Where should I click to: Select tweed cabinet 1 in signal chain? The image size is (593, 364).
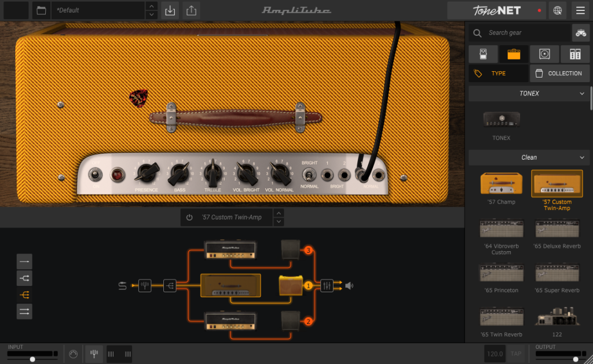tap(291, 285)
